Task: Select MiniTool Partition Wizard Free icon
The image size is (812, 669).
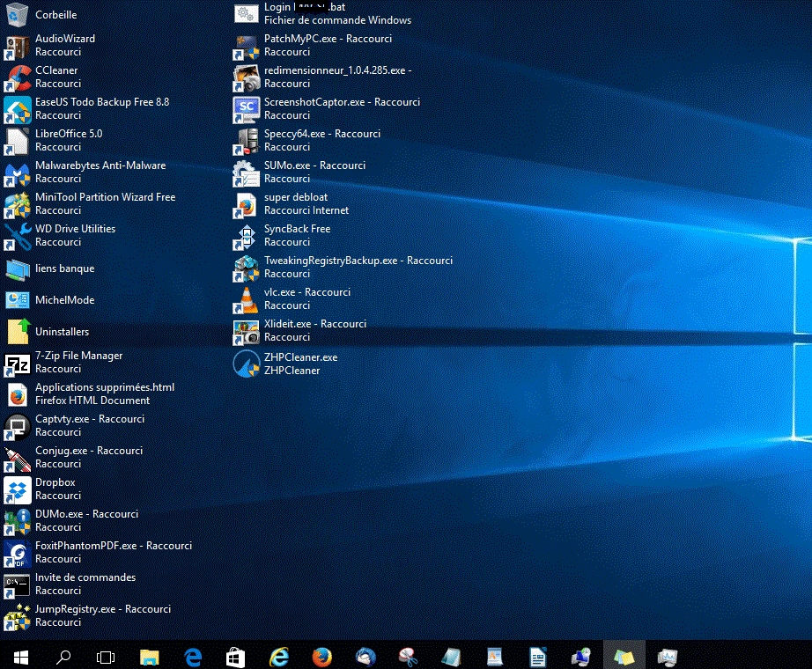Action: [x=17, y=204]
